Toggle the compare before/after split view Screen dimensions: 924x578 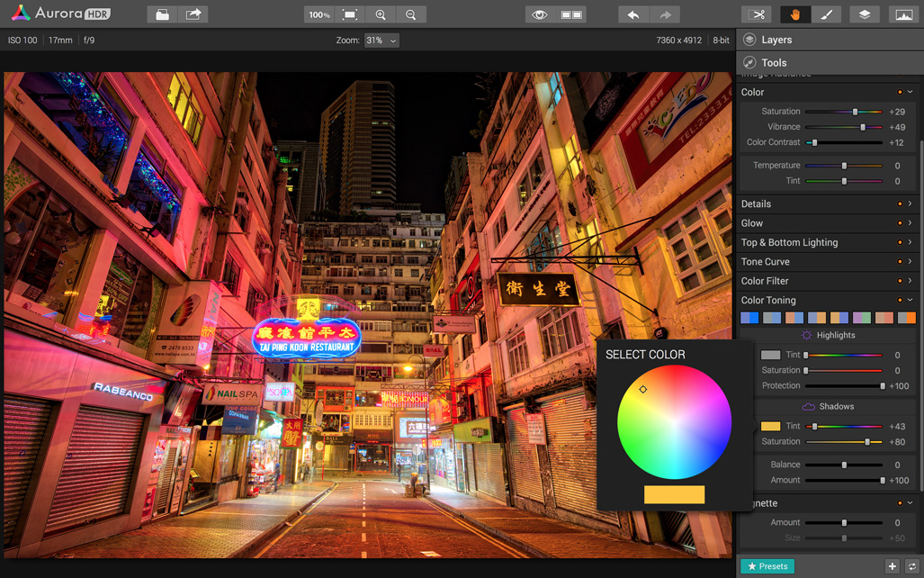(571, 14)
